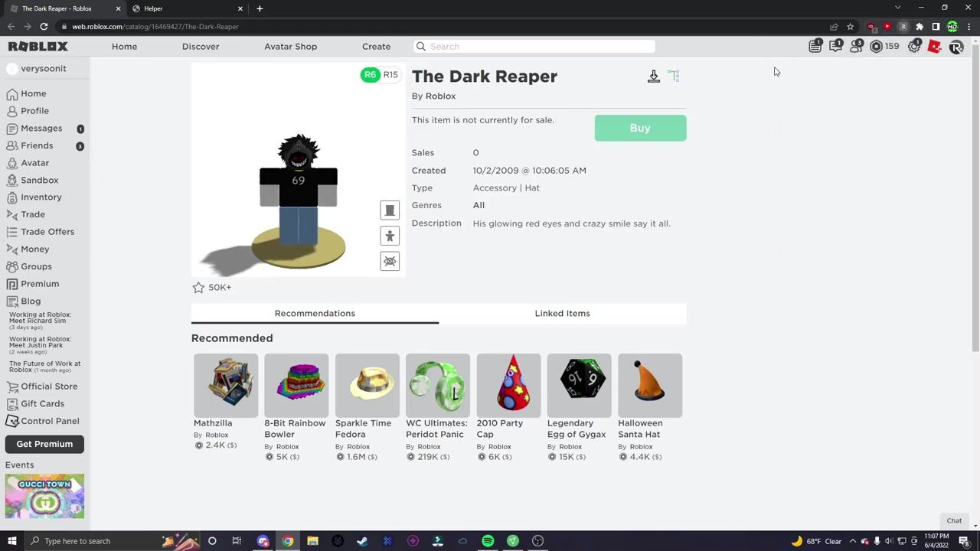The image size is (980, 551).
Task: Open the Home link in top navigation
Action: coord(124,47)
